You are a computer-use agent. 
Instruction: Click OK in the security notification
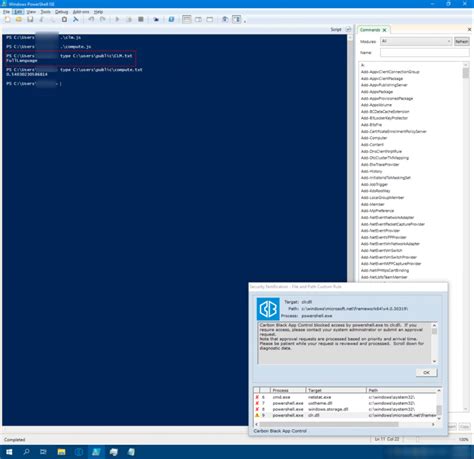(426, 373)
